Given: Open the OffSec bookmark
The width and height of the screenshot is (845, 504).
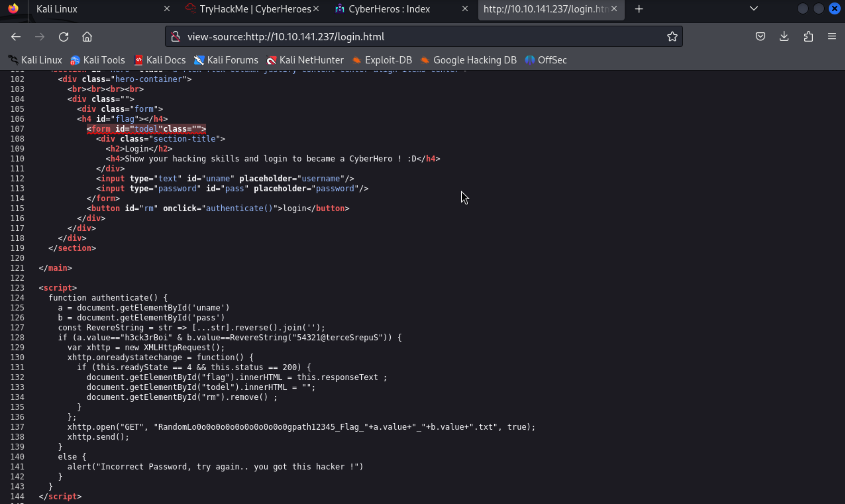Looking at the screenshot, I should 546,60.
